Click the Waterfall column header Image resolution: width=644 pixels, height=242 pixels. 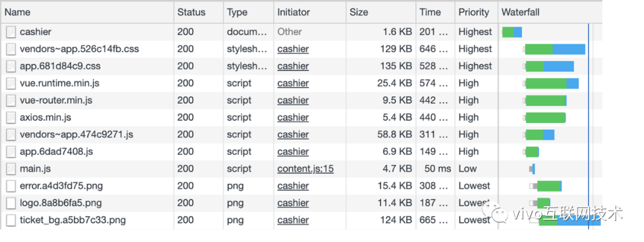point(521,12)
